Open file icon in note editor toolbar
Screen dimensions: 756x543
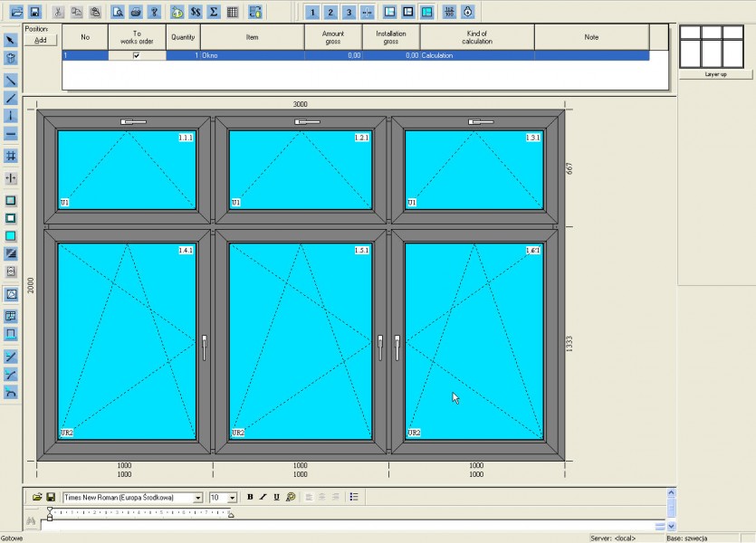[x=36, y=497]
